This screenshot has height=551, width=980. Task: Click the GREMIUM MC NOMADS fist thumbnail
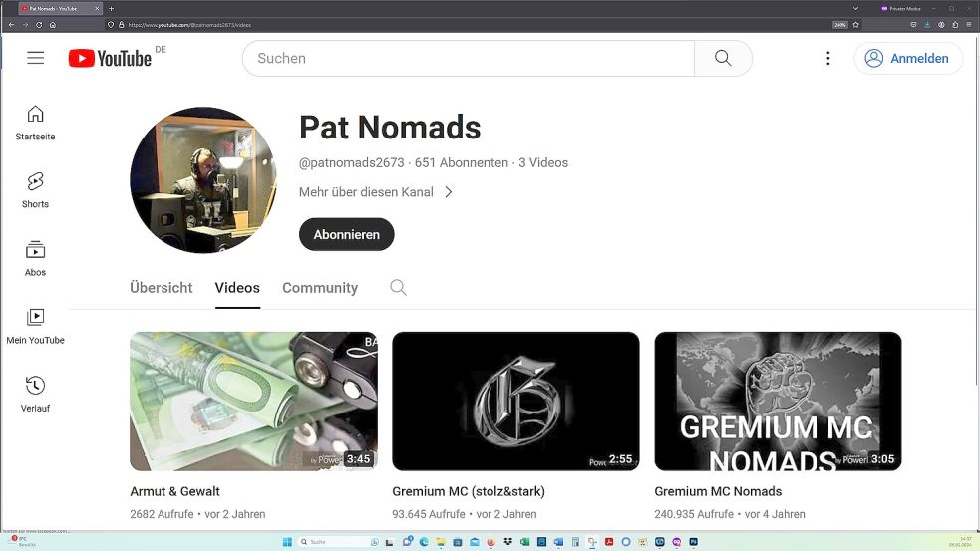pos(778,402)
